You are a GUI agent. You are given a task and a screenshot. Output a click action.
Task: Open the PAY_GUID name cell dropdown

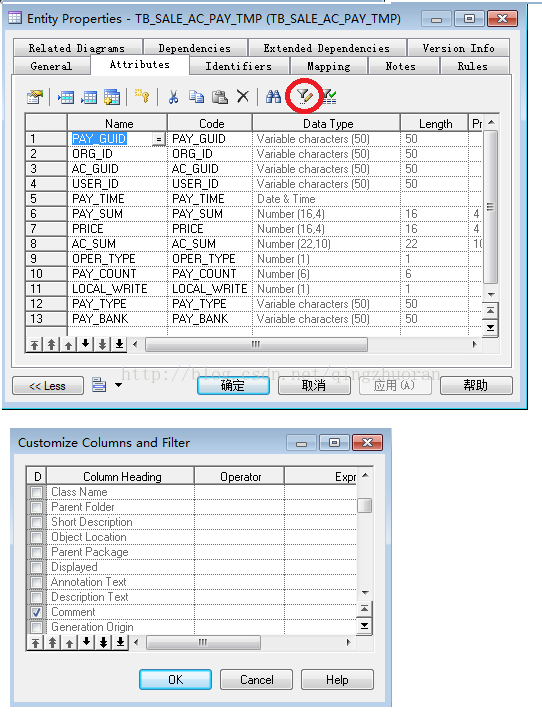(159, 139)
